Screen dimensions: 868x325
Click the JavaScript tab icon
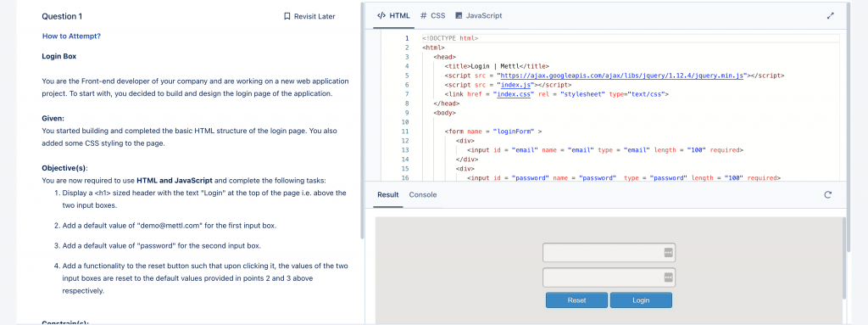point(459,15)
